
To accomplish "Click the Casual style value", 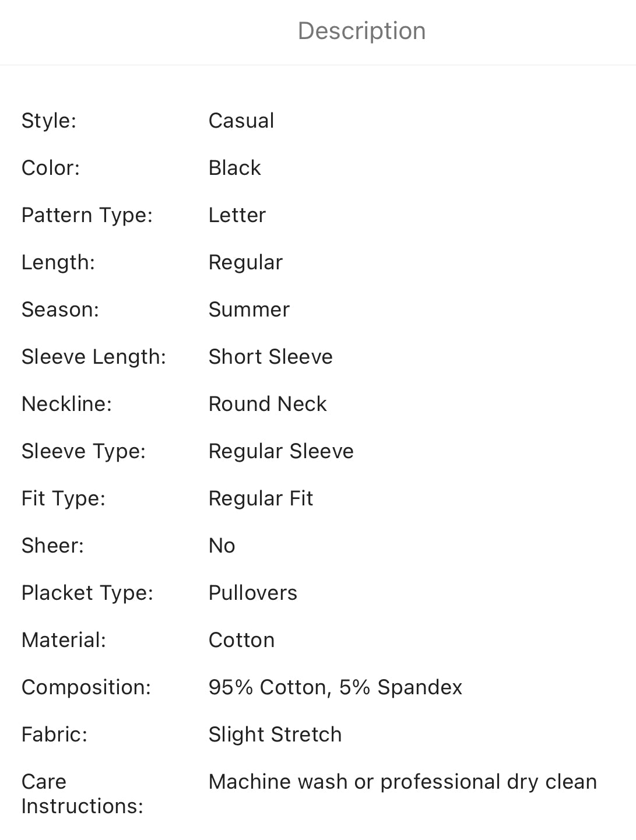I will (x=241, y=121).
